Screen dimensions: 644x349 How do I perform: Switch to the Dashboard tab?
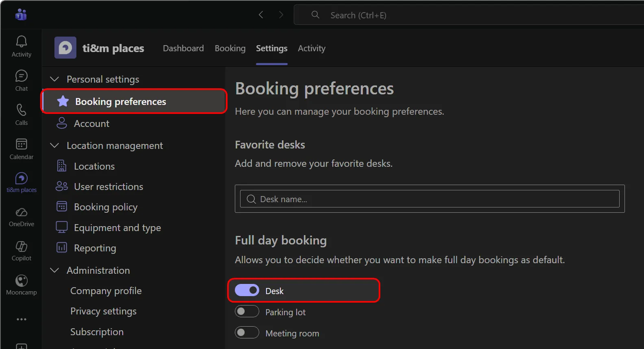(x=183, y=48)
